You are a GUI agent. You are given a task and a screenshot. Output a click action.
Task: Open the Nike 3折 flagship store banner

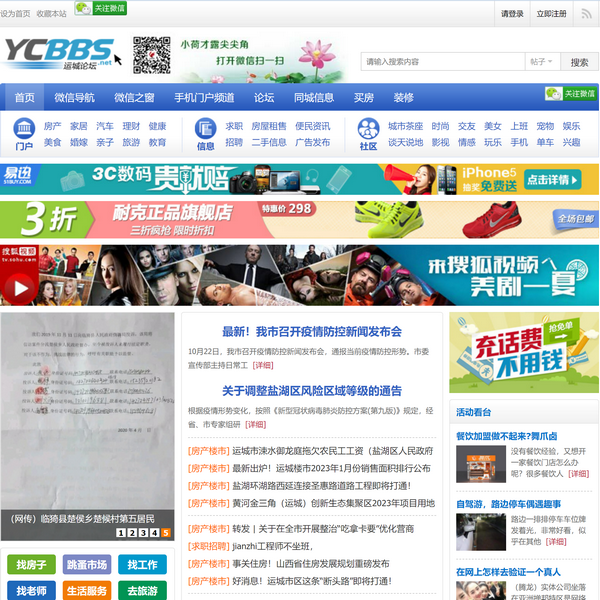click(299, 218)
